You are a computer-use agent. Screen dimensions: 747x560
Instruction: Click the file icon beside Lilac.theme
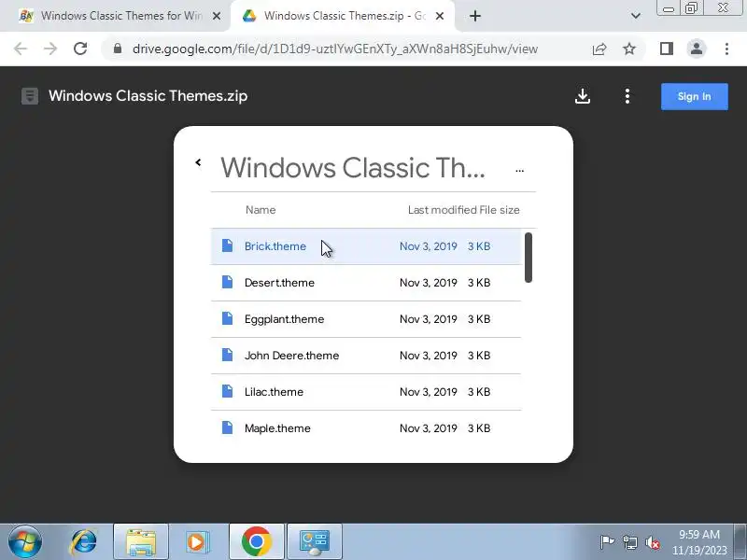point(227,391)
